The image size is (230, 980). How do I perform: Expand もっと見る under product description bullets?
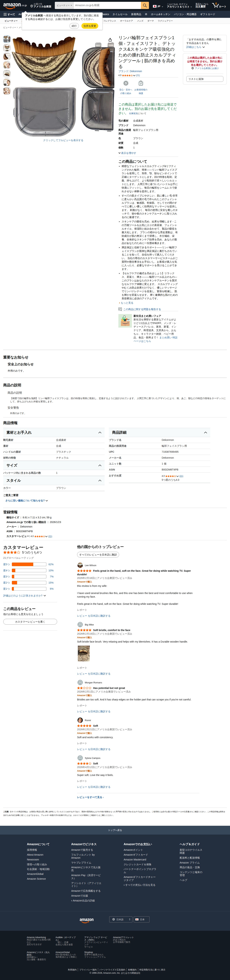[126, 303]
